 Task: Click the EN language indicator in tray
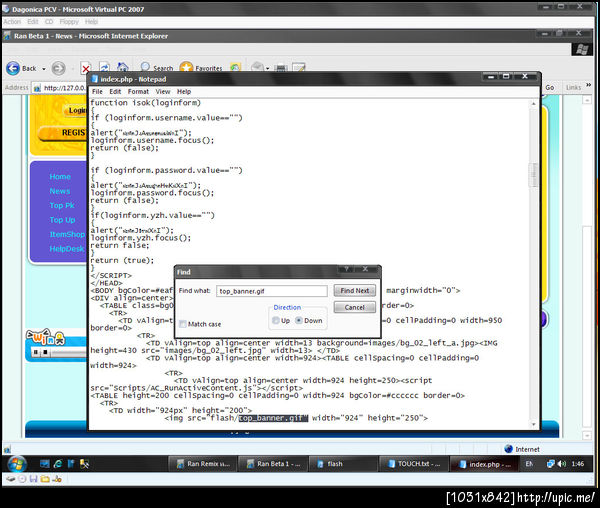tap(529, 464)
